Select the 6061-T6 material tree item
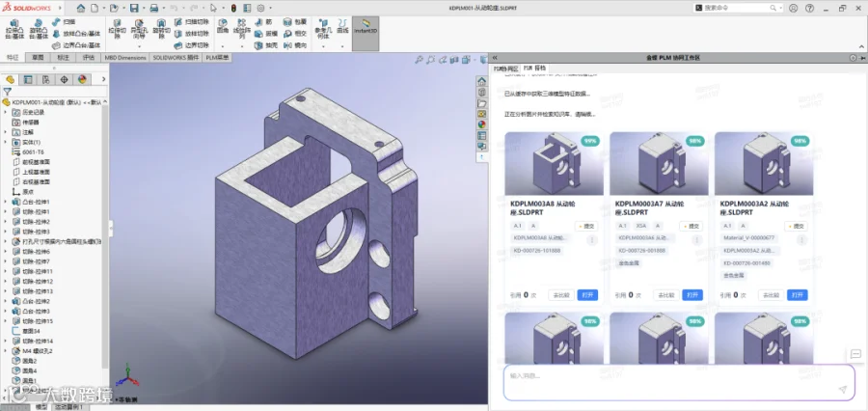 [x=33, y=151]
